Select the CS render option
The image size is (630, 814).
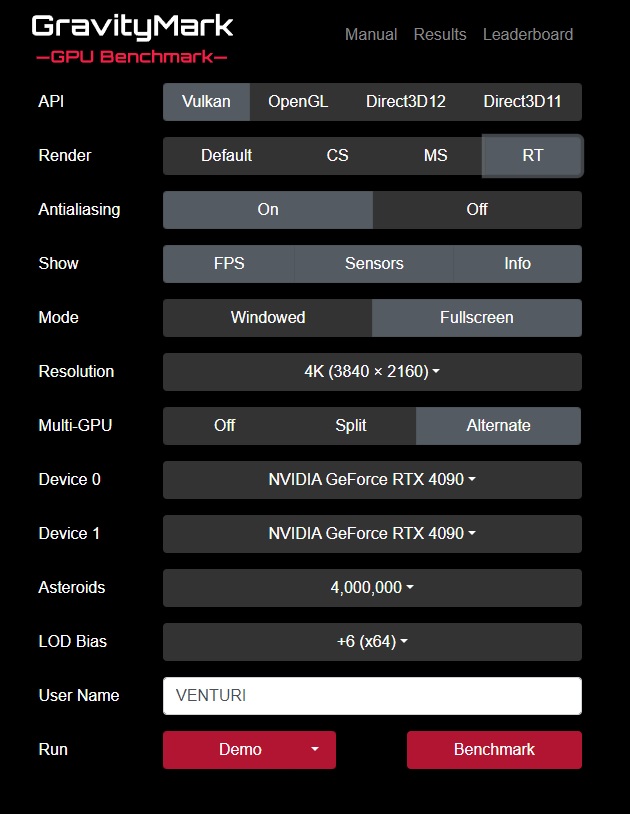337,155
